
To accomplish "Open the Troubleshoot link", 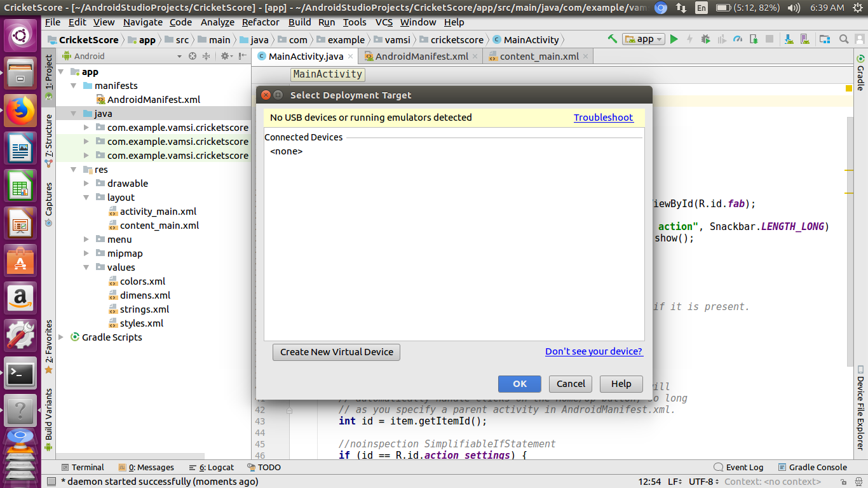I will pos(604,118).
